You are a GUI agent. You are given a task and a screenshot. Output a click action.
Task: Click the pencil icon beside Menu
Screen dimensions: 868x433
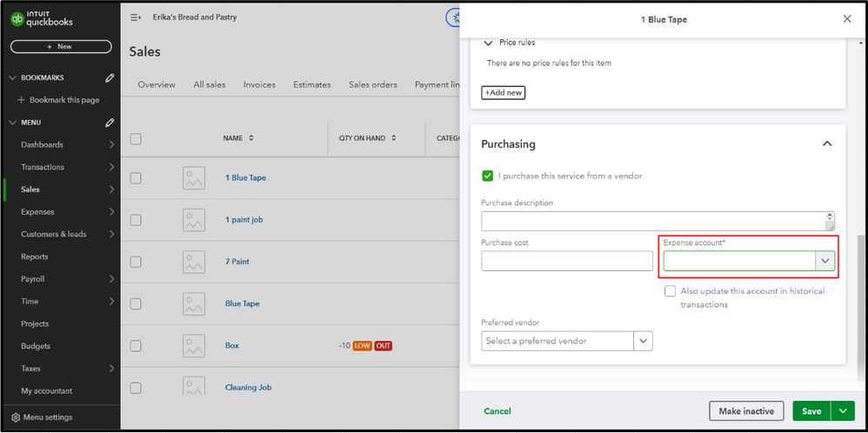[110, 123]
